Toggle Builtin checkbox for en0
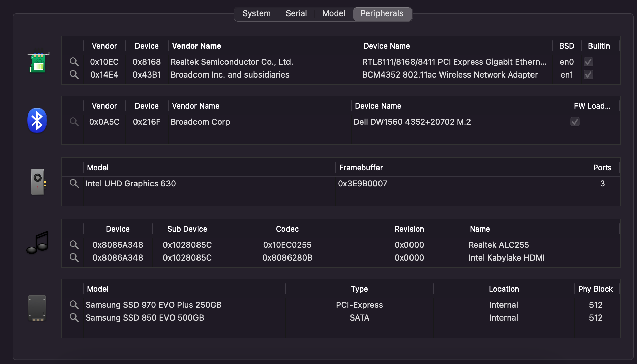Viewport: 637px width, 364px height. click(588, 62)
